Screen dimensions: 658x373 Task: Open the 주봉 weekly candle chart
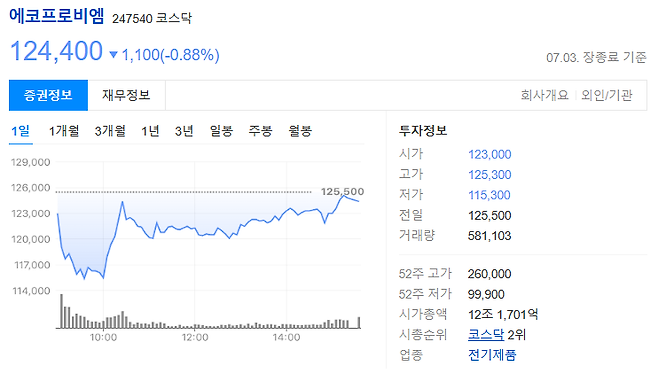pyautogui.click(x=260, y=131)
